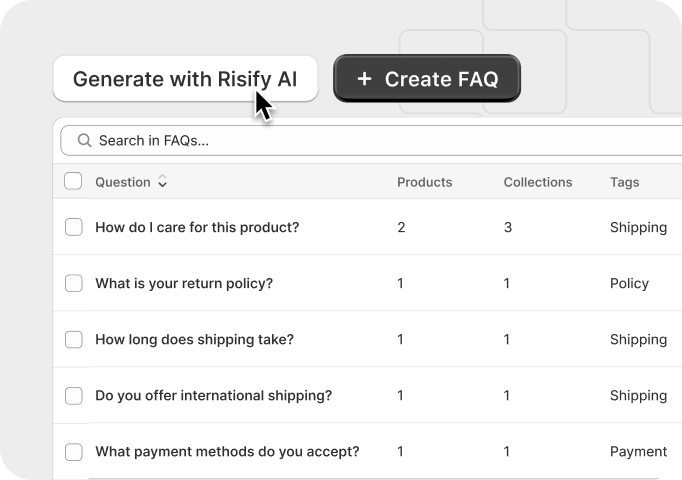Click the Tags column header

pos(624,182)
